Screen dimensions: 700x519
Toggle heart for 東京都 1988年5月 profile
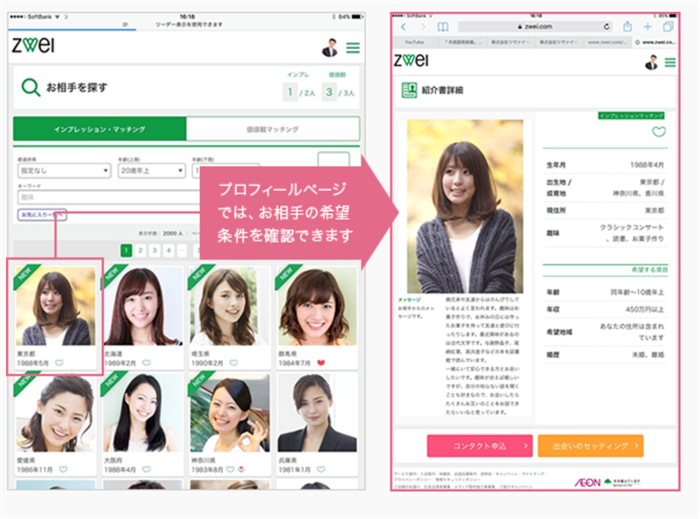click(59, 363)
